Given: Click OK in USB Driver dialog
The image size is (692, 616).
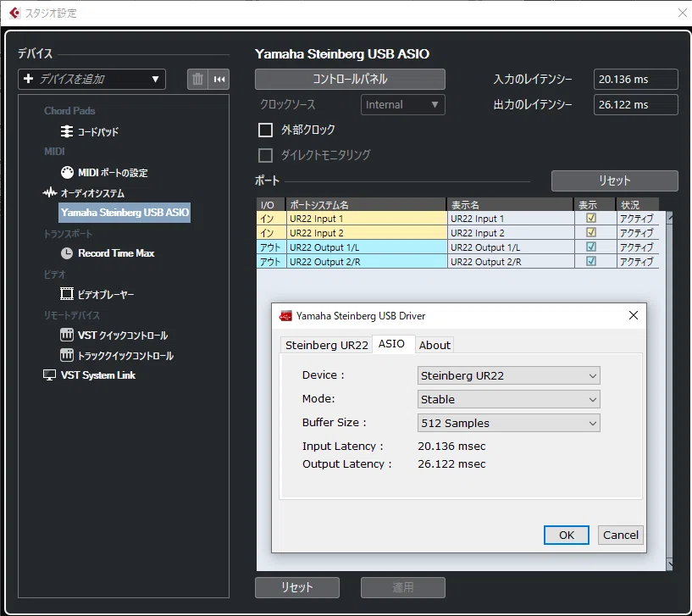Looking at the screenshot, I should point(567,536).
